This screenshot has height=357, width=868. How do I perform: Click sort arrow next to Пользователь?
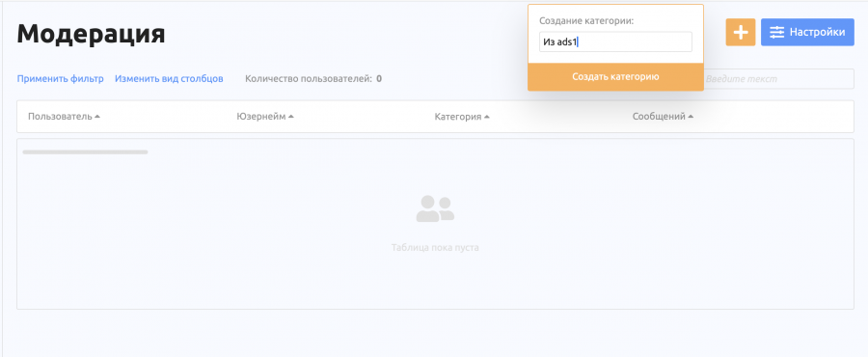pyautogui.click(x=97, y=117)
